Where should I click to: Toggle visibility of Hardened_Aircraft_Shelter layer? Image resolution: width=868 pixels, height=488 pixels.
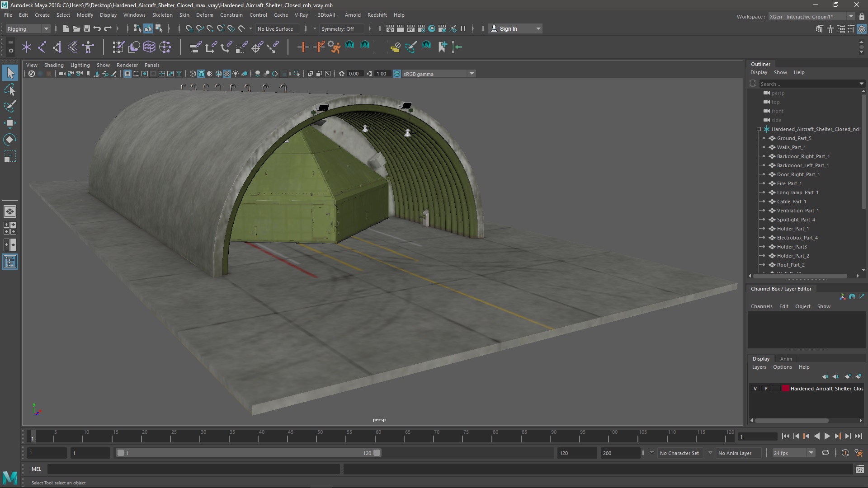tap(755, 388)
